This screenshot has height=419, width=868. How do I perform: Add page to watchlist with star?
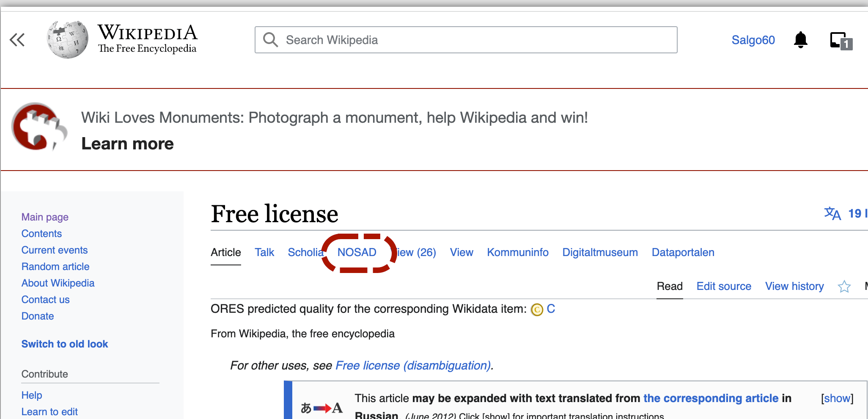click(844, 287)
